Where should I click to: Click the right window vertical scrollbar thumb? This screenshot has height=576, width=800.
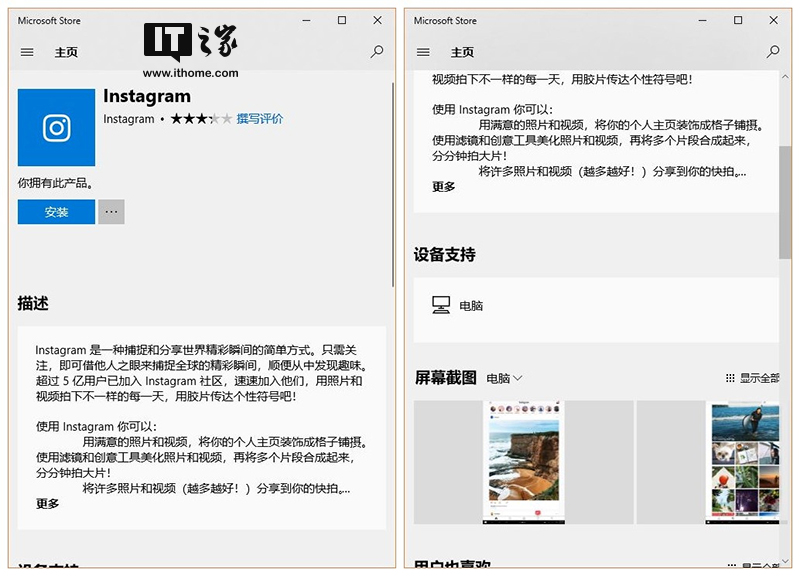[x=785, y=203]
